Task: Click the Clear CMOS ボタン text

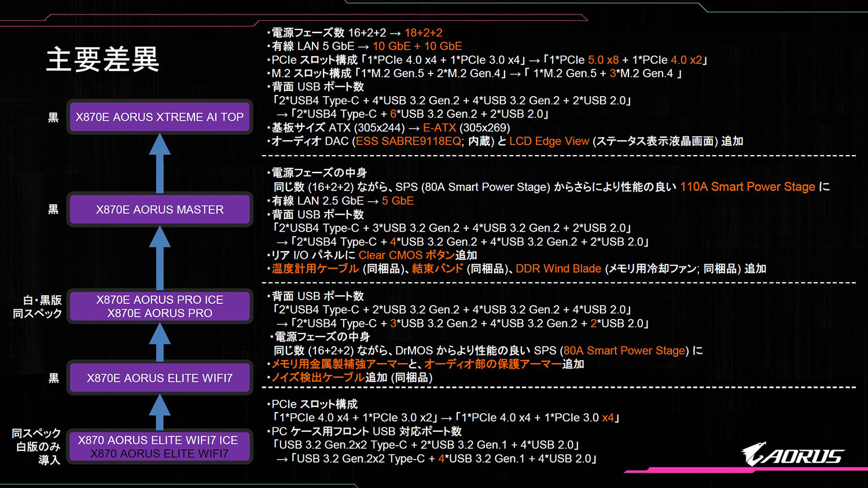Action: click(407, 255)
